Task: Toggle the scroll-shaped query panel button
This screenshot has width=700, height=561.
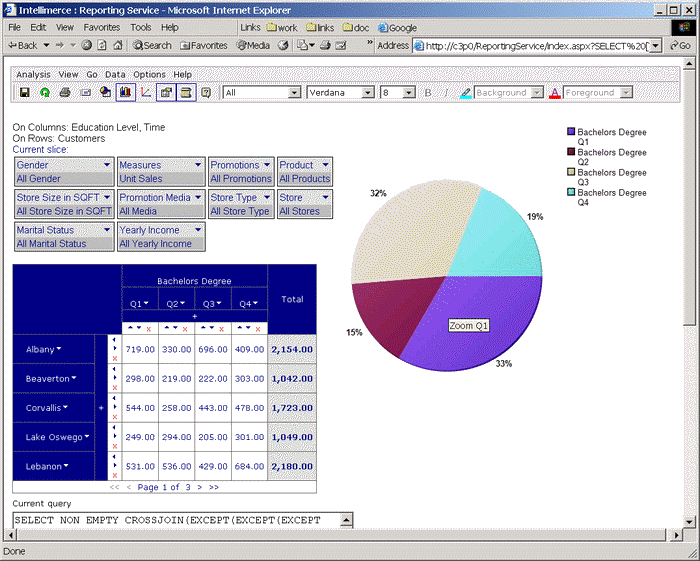Action: coord(186,92)
